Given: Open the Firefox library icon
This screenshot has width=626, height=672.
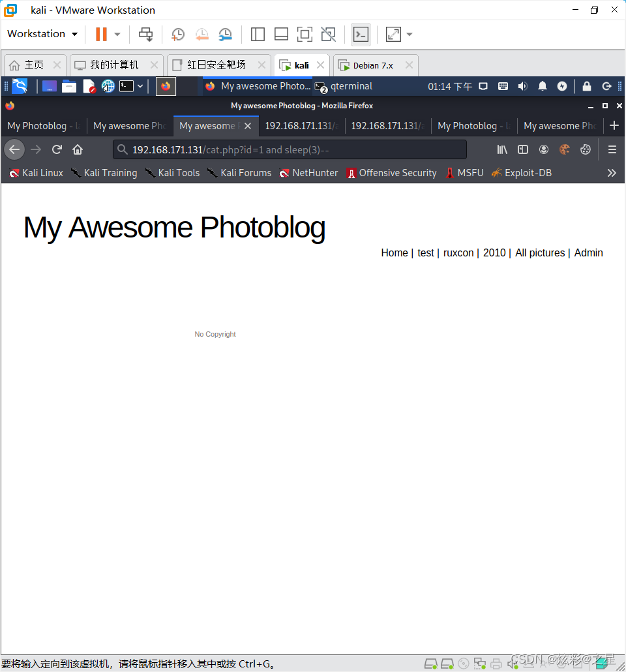Looking at the screenshot, I should (501, 149).
